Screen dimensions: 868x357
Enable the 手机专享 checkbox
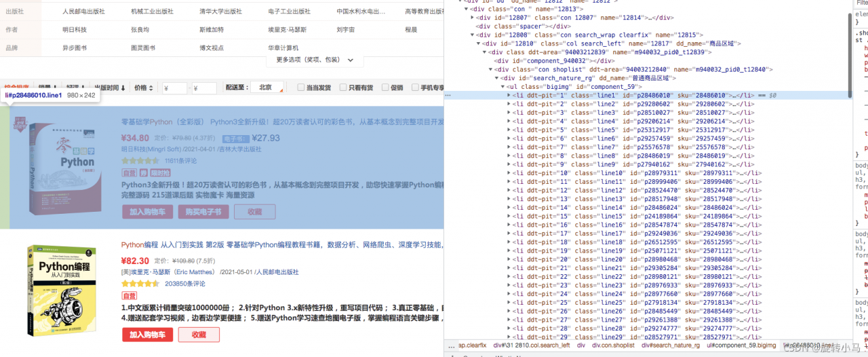click(414, 88)
